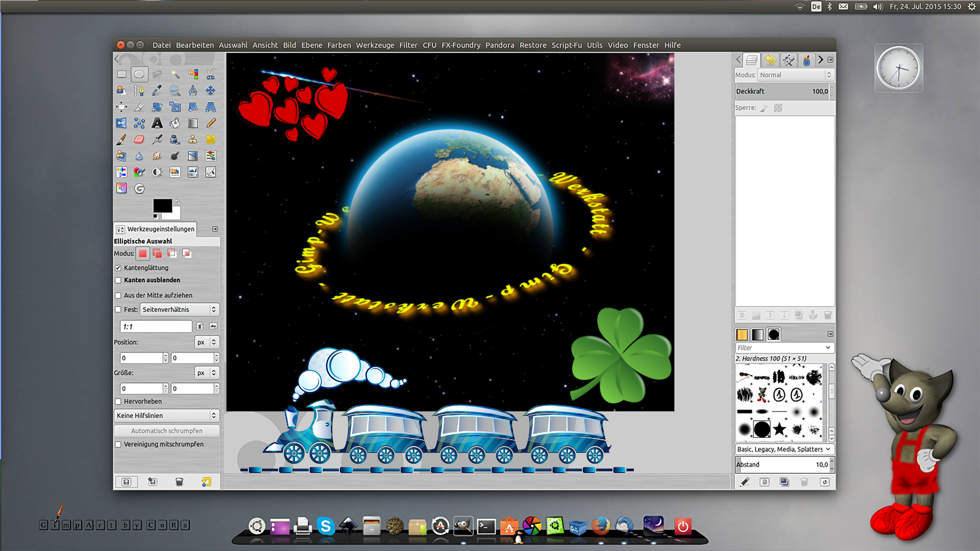Viewport: 980px width, 551px height.
Task: Pick the Paintbrush tool
Action: 122,140
